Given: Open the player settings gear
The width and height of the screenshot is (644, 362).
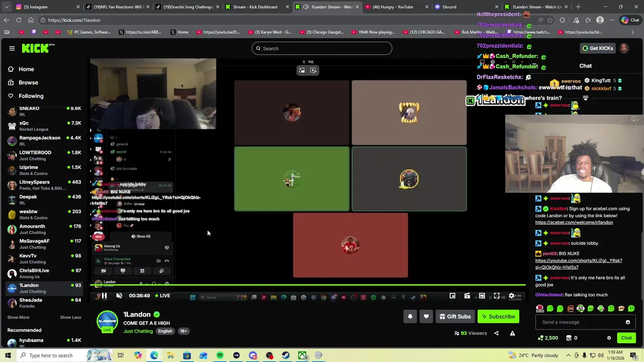Looking at the screenshot, I should tap(512, 296).
